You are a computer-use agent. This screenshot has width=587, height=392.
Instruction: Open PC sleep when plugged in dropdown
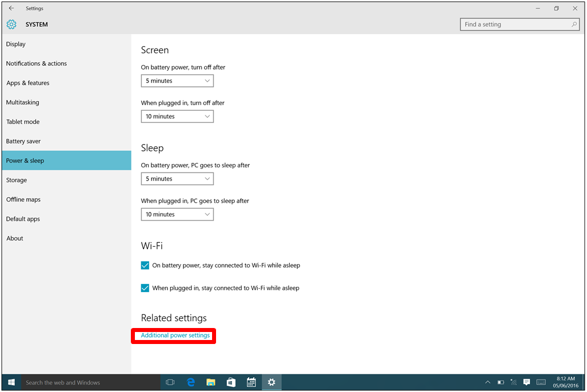tap(177, 214)
